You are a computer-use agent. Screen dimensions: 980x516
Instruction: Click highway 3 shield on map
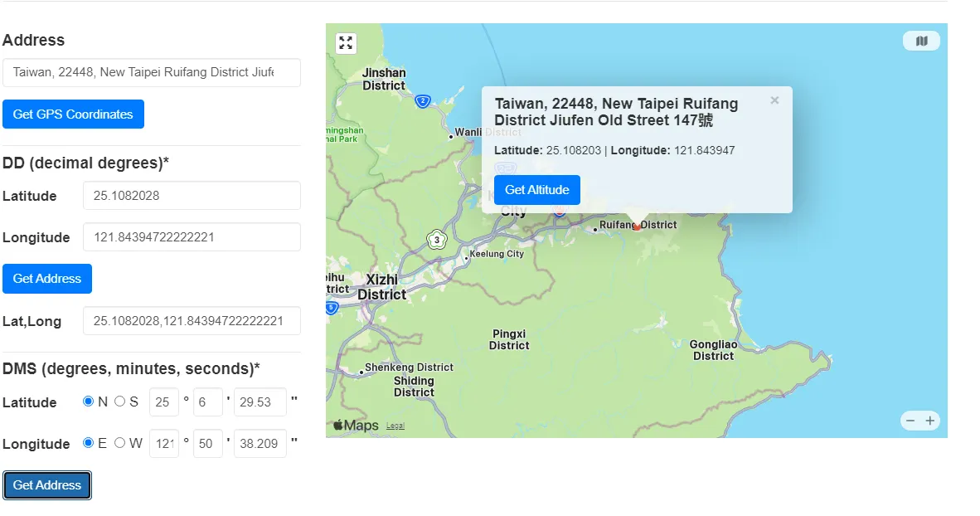436,241
